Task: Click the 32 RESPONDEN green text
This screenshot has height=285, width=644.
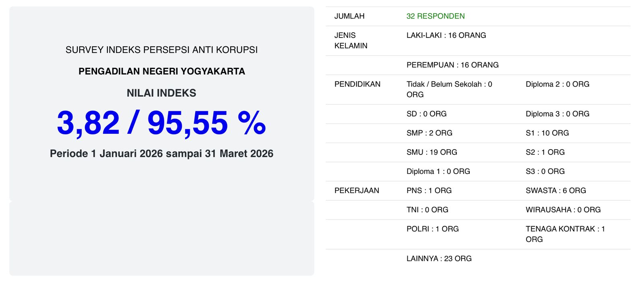Action: click(x=435, y=16)
